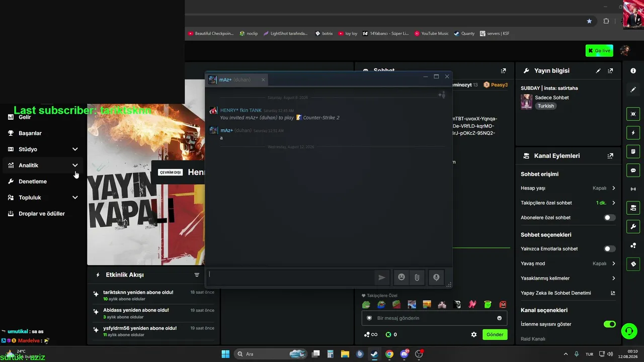Viewport: 644px width, 362px height.
Task: Toggle Abonelere özel sohbet switch
Action: 609,218
